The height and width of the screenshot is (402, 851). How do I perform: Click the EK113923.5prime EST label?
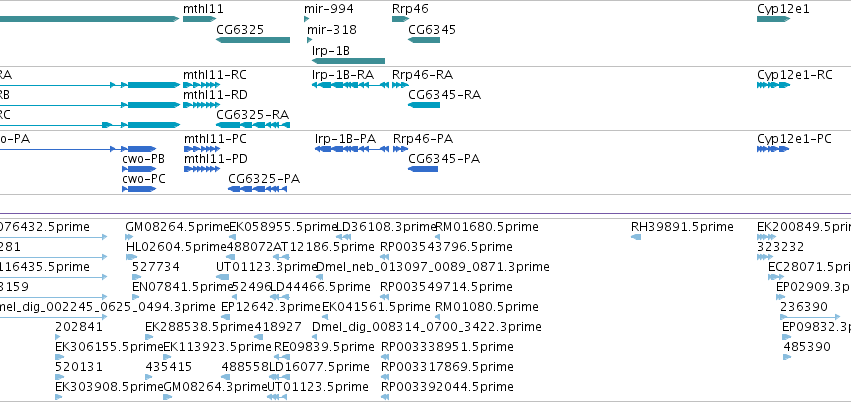(217, 347)
